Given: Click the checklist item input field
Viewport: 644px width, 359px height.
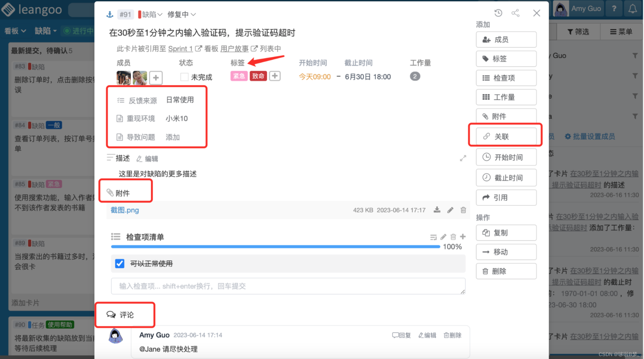Looking at the screenshot, I should [x=288, y=286].
